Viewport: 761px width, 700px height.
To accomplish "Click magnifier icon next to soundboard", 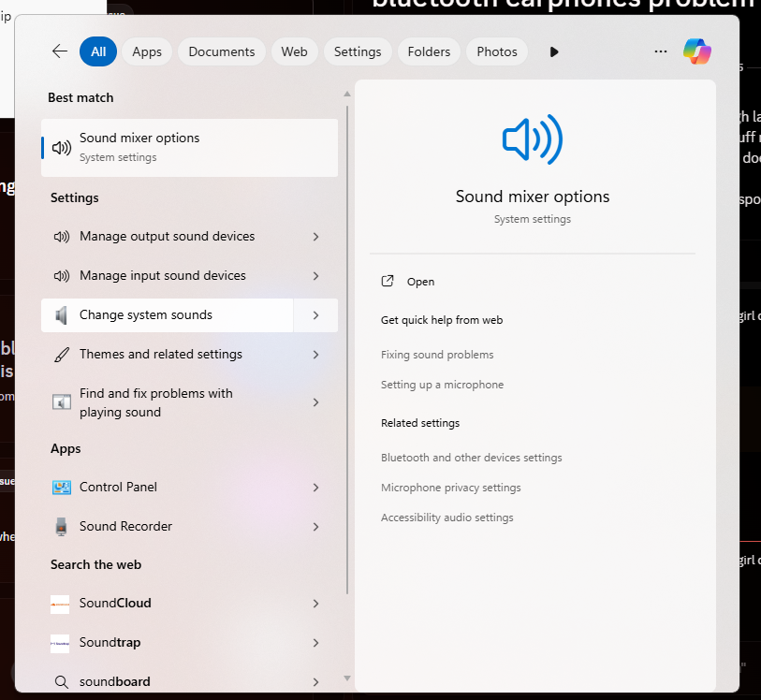I will click(61, 682).
